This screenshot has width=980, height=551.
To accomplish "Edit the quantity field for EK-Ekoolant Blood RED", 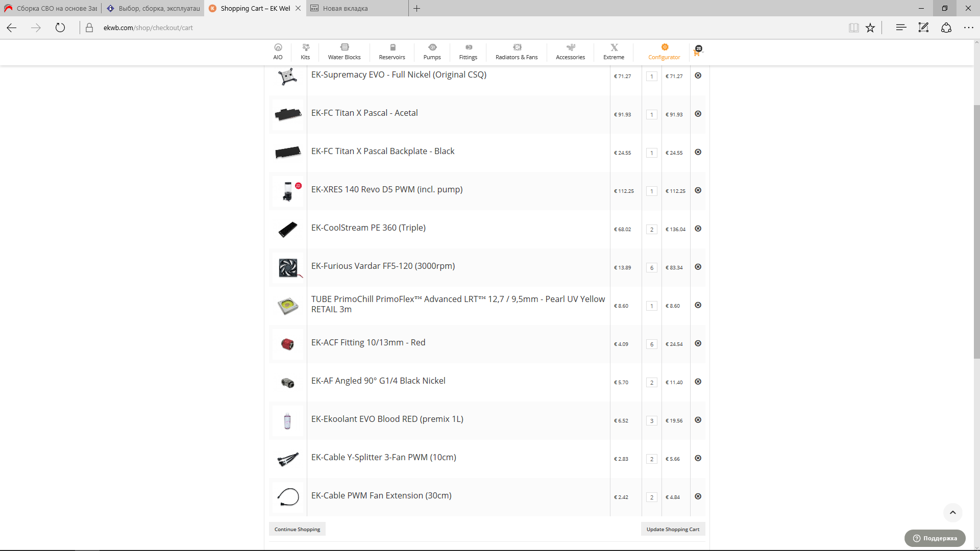I will [651, 420].
